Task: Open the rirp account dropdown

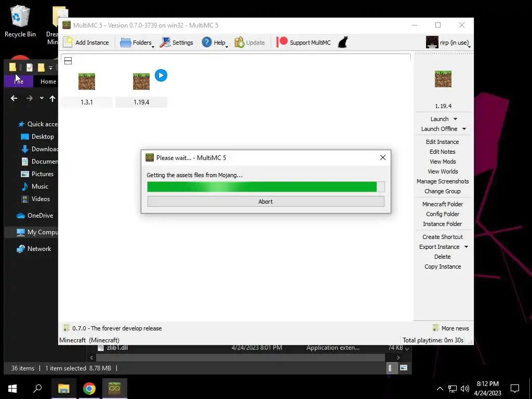Action: (x=448, y=43)
